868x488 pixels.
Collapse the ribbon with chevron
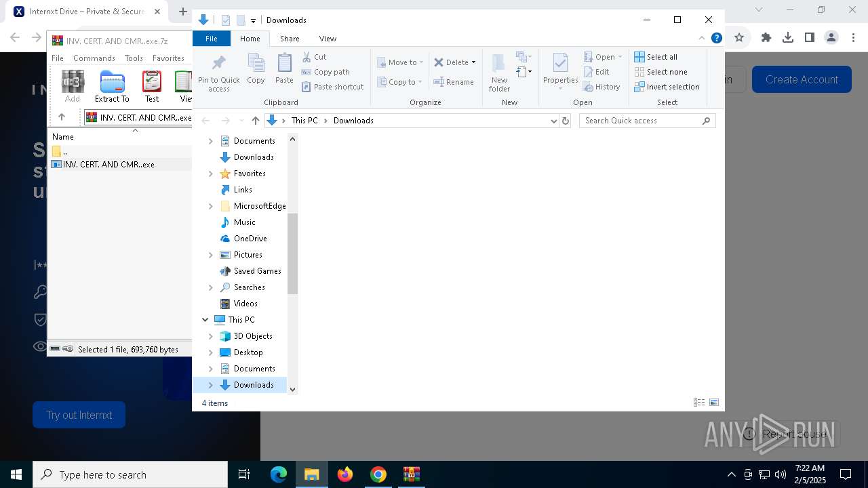pos(702,39)
